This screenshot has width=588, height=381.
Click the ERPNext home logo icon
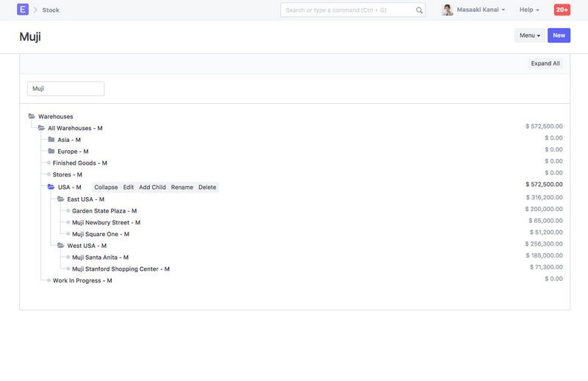point(23,10)
